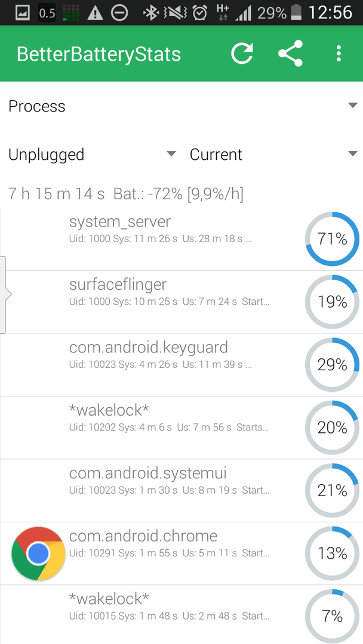Tap the 71% ring for system_server
Screen dimensions: 363x644
332,239
